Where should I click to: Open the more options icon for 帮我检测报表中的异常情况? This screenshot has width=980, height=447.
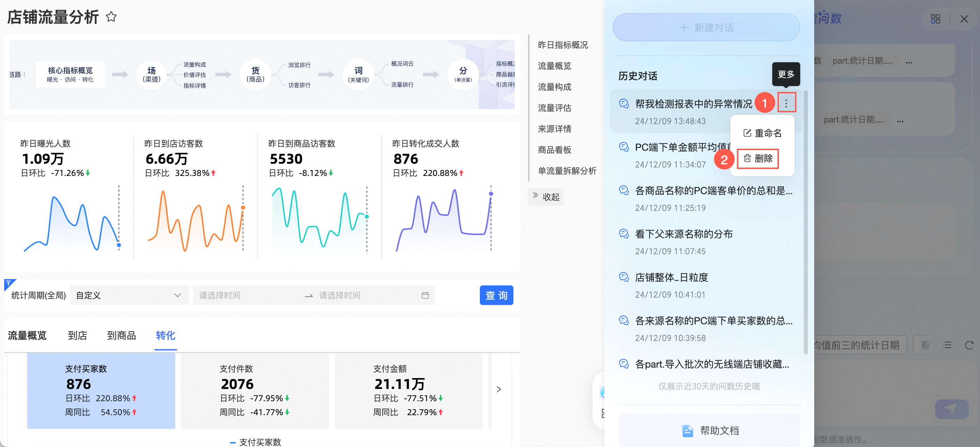pyautogui.click(x=786, y=103)
